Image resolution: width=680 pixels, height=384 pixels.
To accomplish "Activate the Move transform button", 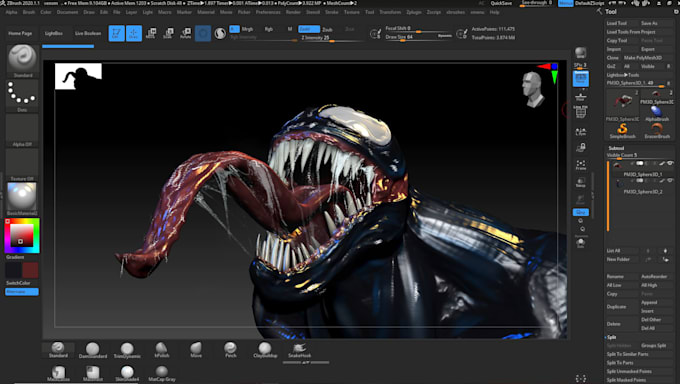I will 151,33.
